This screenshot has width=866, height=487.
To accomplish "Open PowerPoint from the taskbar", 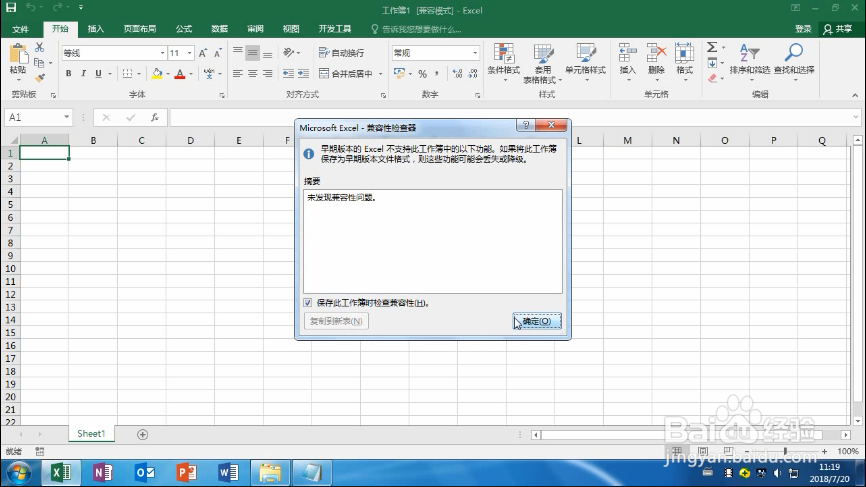I will pyautogui.click(x=187, y=473).
